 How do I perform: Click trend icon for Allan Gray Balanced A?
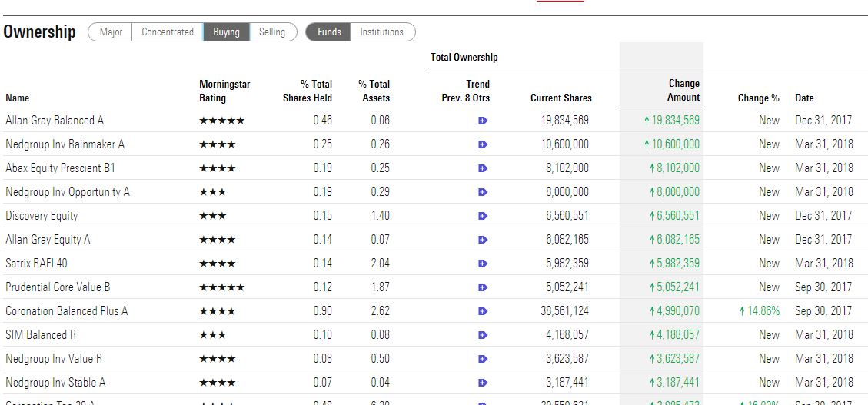483,121
